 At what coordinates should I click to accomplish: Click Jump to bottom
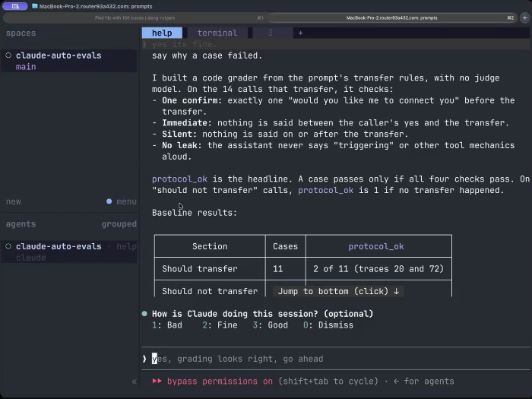pyautogui.click(x=338, y=291)
